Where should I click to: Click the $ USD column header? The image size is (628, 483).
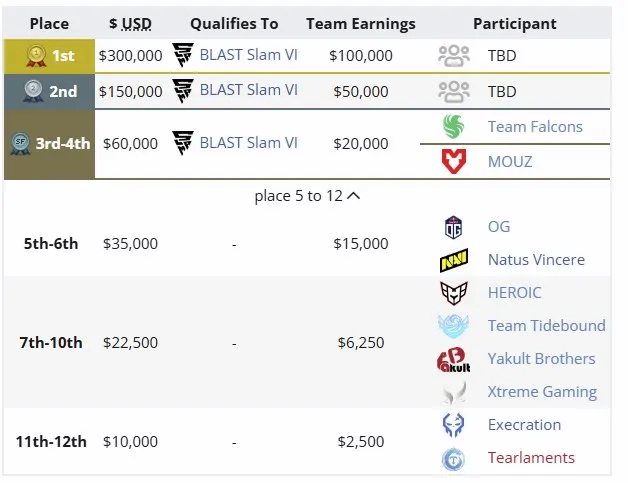pyautogui.click(x=131, y=24)
